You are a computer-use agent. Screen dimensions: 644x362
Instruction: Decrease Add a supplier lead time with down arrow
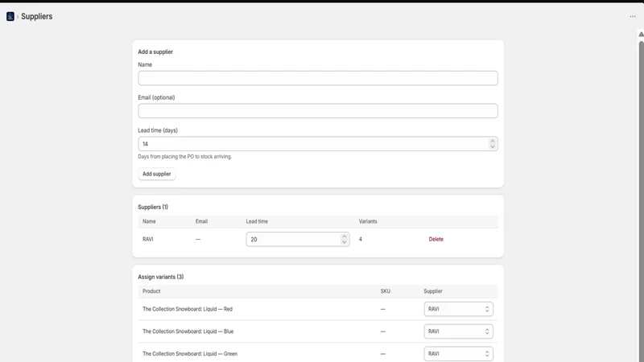[493, 147]
